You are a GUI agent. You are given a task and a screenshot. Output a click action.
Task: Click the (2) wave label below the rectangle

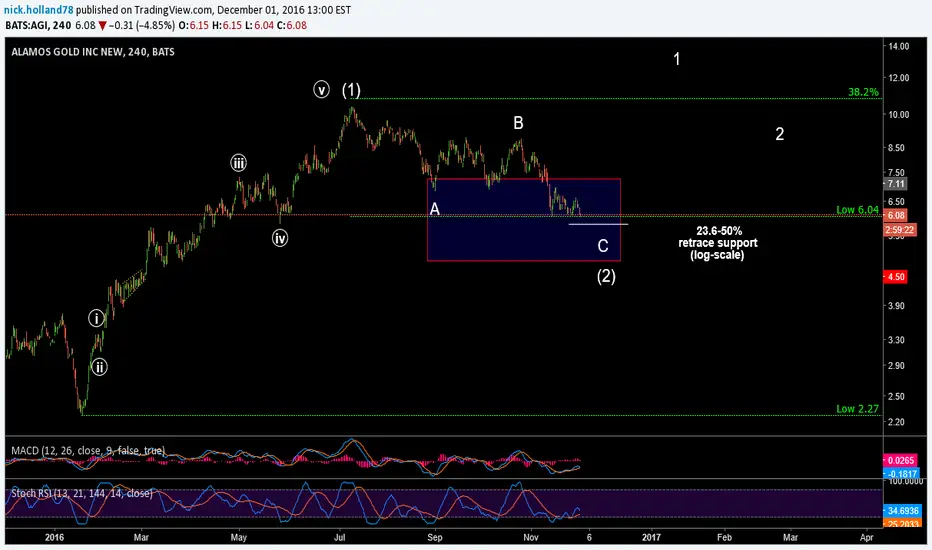pyautogui.click(x=606, y=276)
